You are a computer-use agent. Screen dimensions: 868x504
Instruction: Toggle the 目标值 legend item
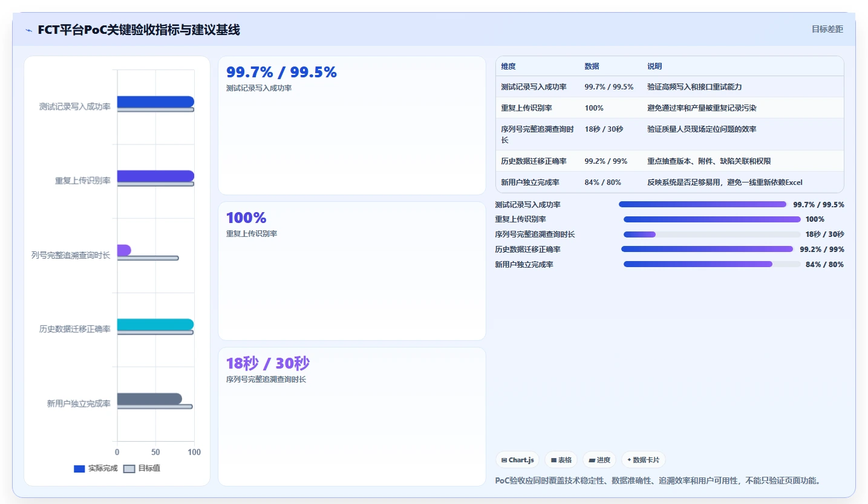(x=142, y=468)
